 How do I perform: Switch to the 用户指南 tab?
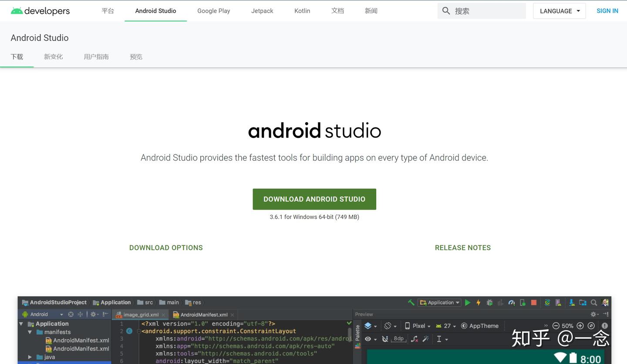96,57
